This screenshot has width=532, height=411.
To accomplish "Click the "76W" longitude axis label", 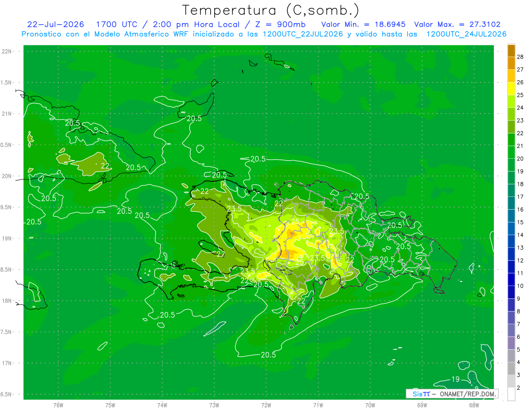I will click(58, 405).
